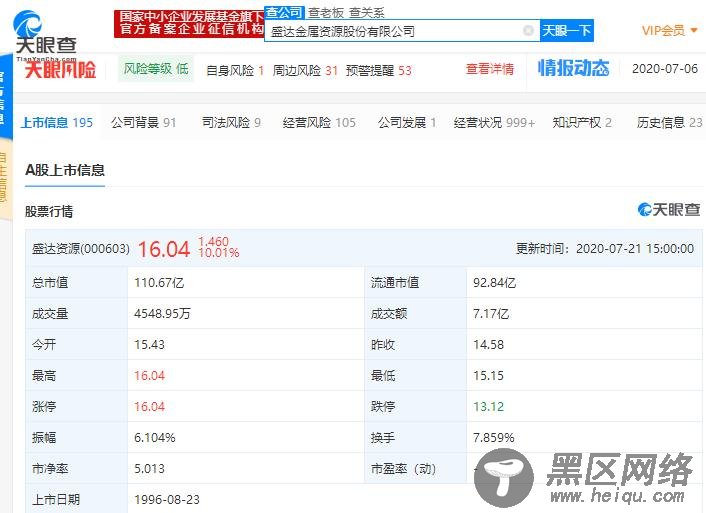
Task: Select the A股上市信息 sub-tab
Action: coord(65,170)
